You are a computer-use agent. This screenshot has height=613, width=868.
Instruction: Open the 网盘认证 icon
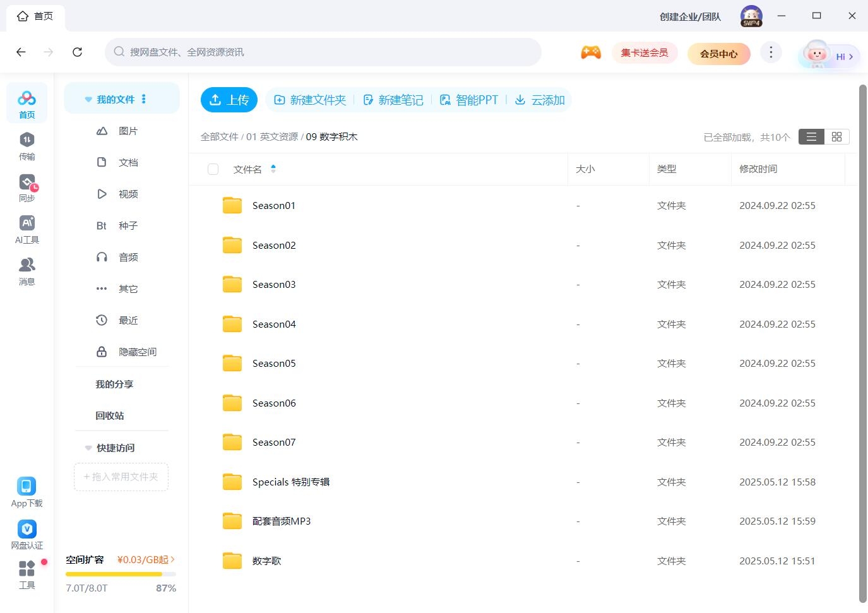point(27,535)
